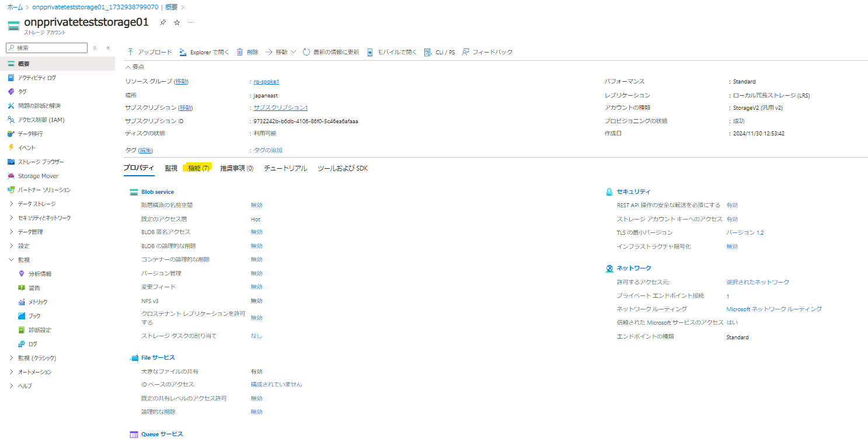Viewport: 868px width, 442px height.
Task: Collapse the 要点 essentials section
Action: tap(135, 67)
